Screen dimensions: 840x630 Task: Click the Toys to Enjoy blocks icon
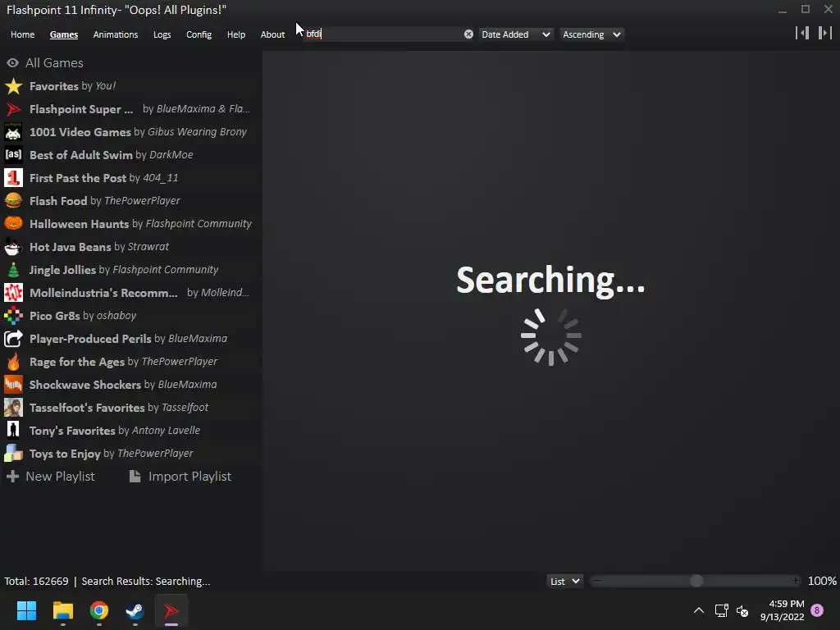pos(13,454)
